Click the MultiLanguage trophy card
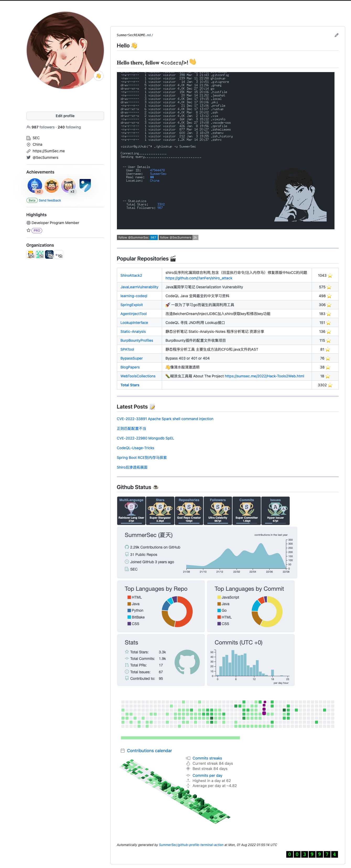This screenshot has height=868, width=351. point(131,511)
